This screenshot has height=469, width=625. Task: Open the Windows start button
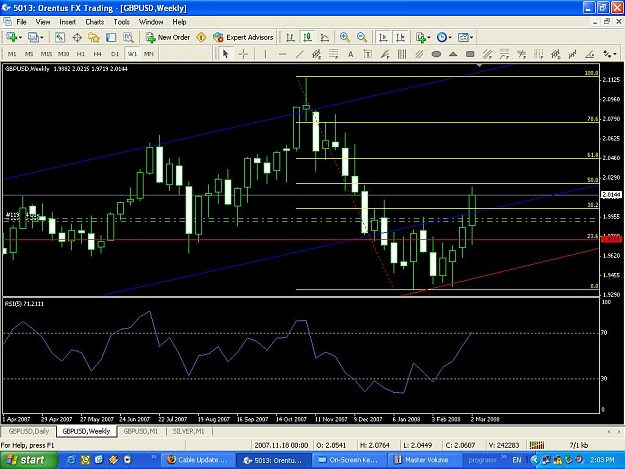pyautogui.click(x=27, y=460)
